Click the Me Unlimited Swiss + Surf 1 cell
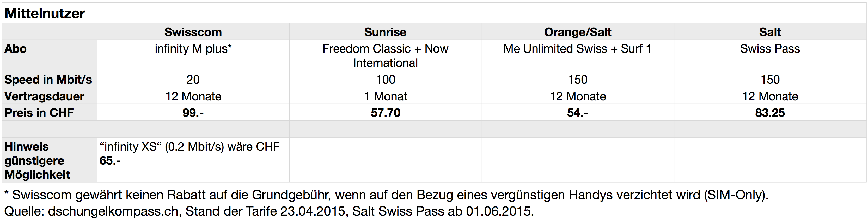 point(577,49)
